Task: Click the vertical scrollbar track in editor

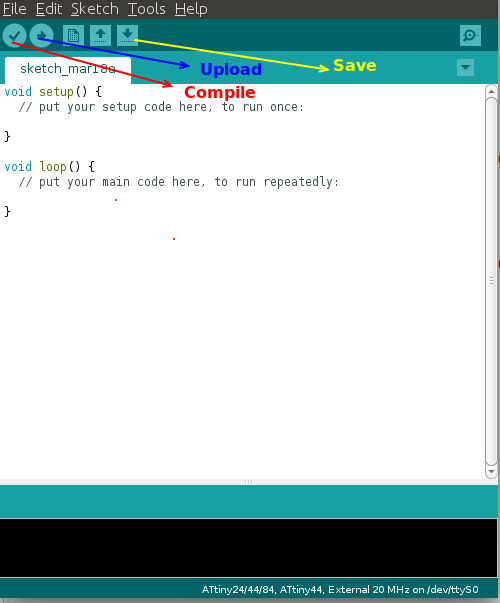Action: 491,282
